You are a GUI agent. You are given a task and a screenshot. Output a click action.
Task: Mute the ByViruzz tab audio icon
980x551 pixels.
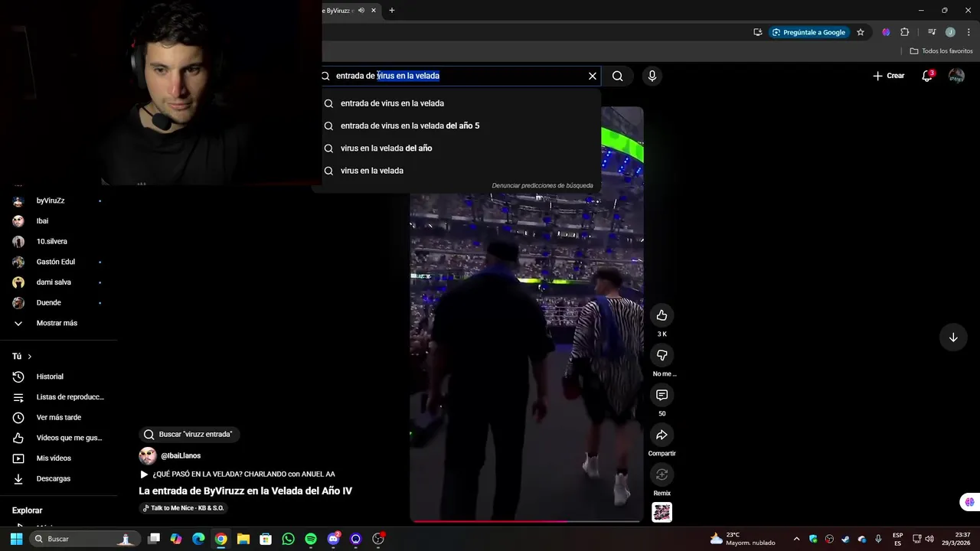(361, 11)
